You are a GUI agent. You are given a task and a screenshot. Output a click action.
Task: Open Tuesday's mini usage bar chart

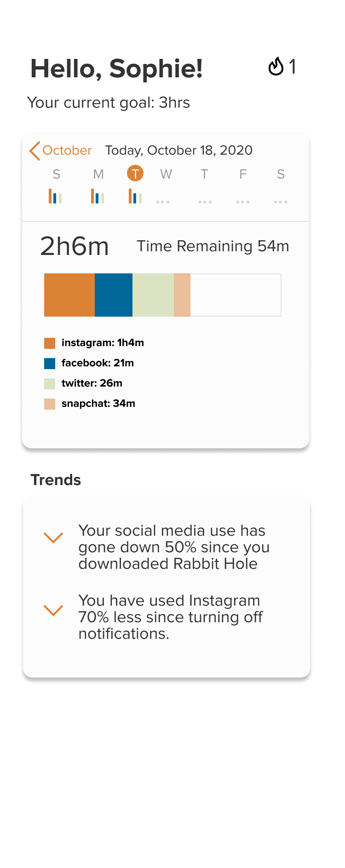(x=135, y=196)
